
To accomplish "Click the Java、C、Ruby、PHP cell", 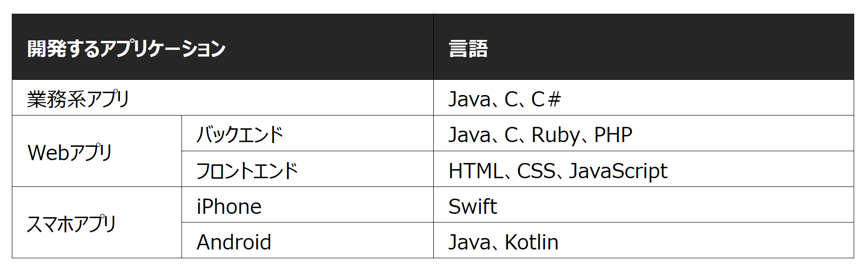I will pyautogui.click(x=644, y=133).
